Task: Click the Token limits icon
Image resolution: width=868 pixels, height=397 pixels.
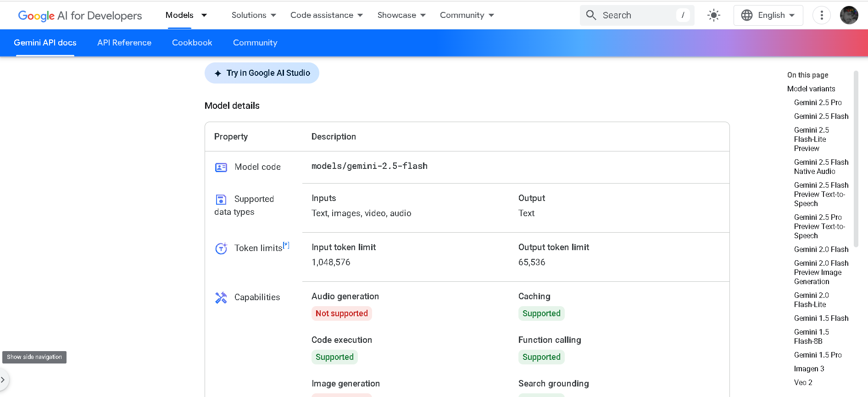Action: [x=221, y=248]
